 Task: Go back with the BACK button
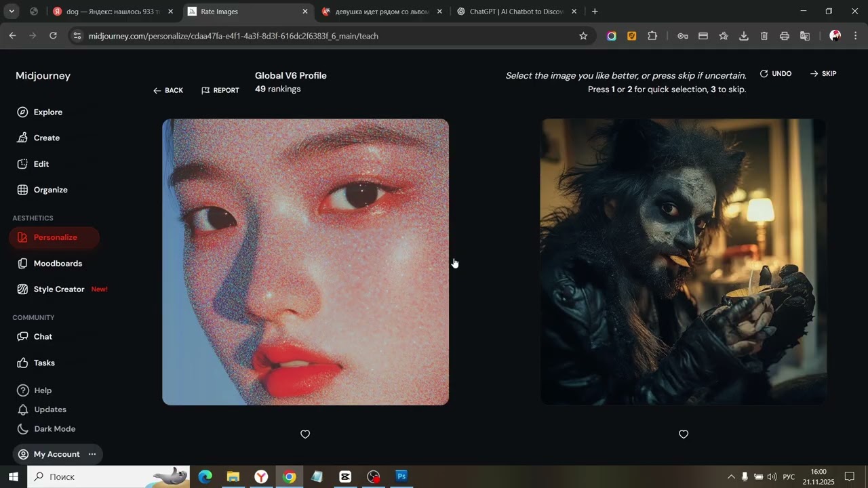click(x=168, y=90)
